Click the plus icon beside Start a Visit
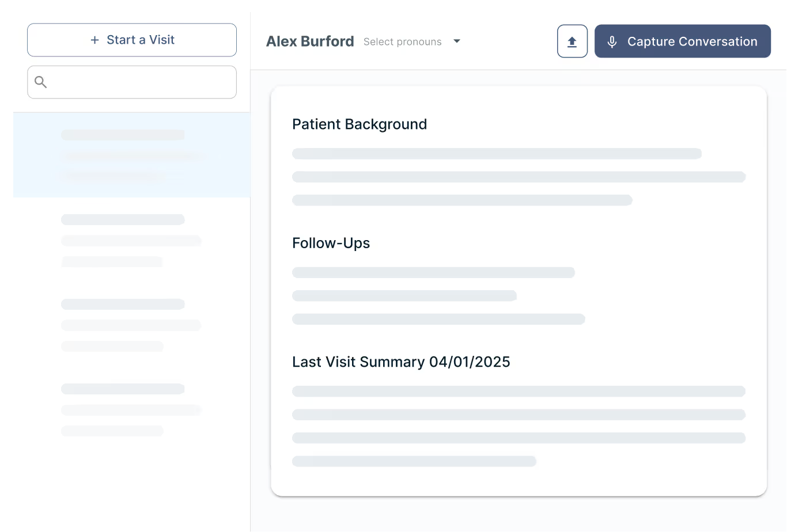This screenshot has height=532, width=787. point(94,40)
